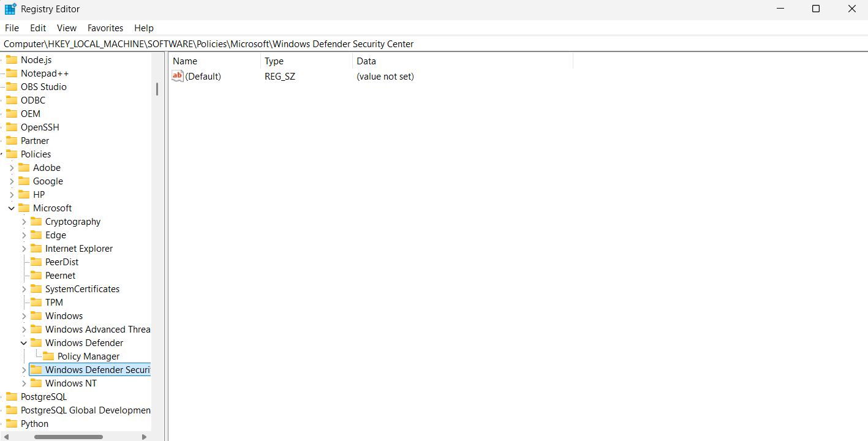
Task: Click the Registry Editor app icon in title bar
Action: tap(10, 9)
